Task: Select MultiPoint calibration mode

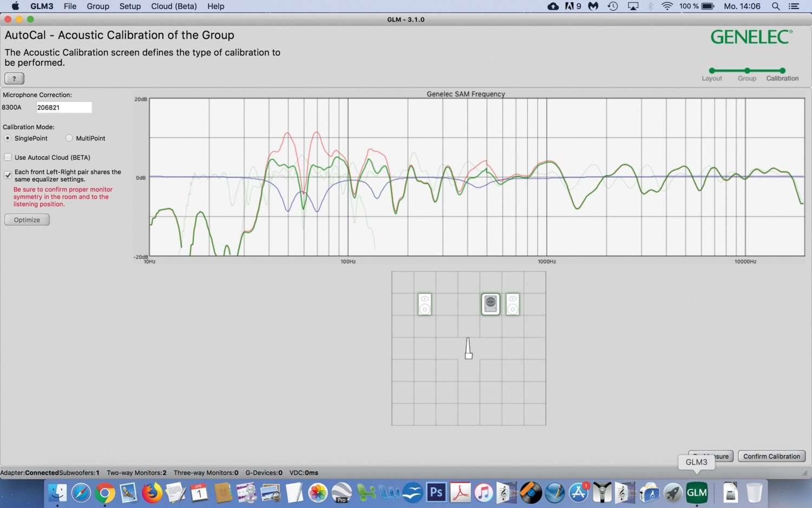Action: tap(69, 138)
